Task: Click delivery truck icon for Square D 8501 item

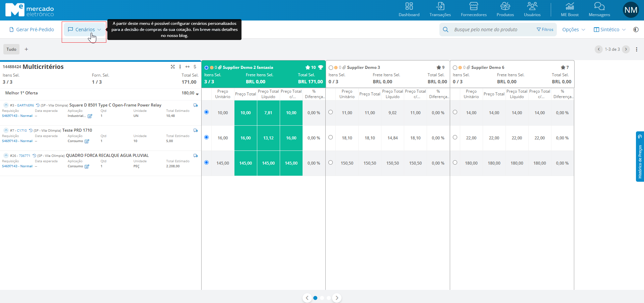Action: click(196, 105)
